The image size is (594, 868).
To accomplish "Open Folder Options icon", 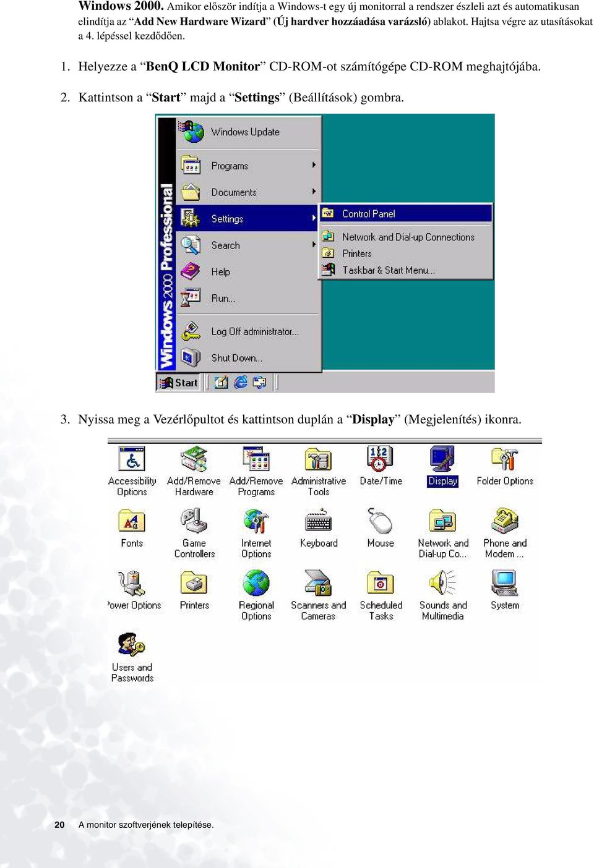I will [x=504, y=459].
